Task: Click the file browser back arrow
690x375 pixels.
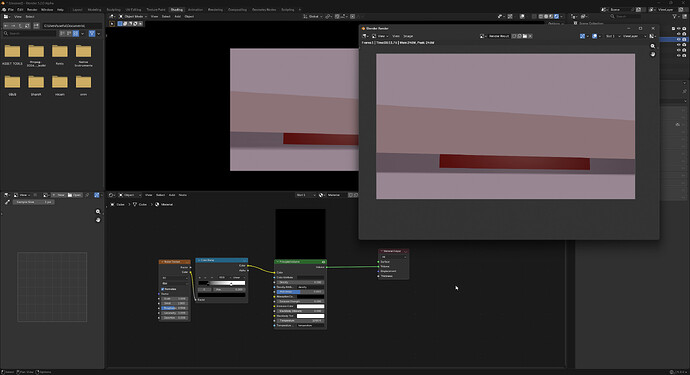Action: pyautogui.click(x=6, y=26)
